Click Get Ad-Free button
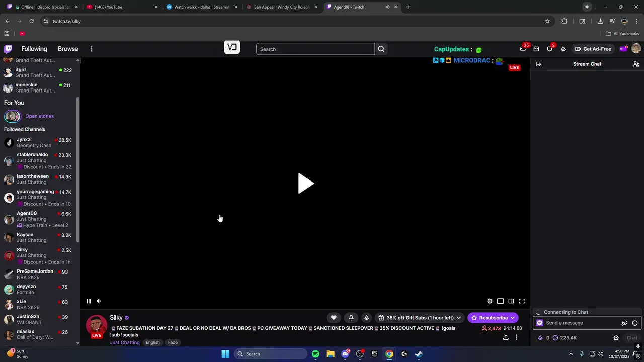Screen dimensions: 644x362 pyautogui.click(x=593, y=49)
